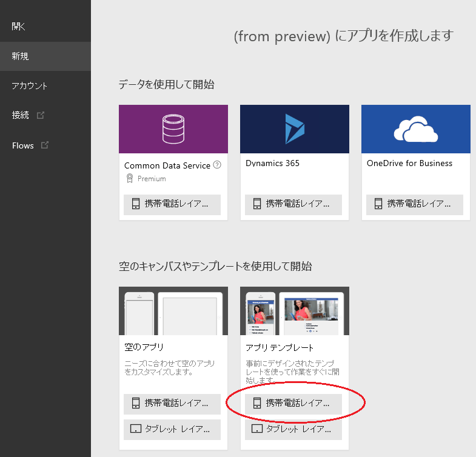Choose tablet layout for 空のアプリ

click(172, 429)
